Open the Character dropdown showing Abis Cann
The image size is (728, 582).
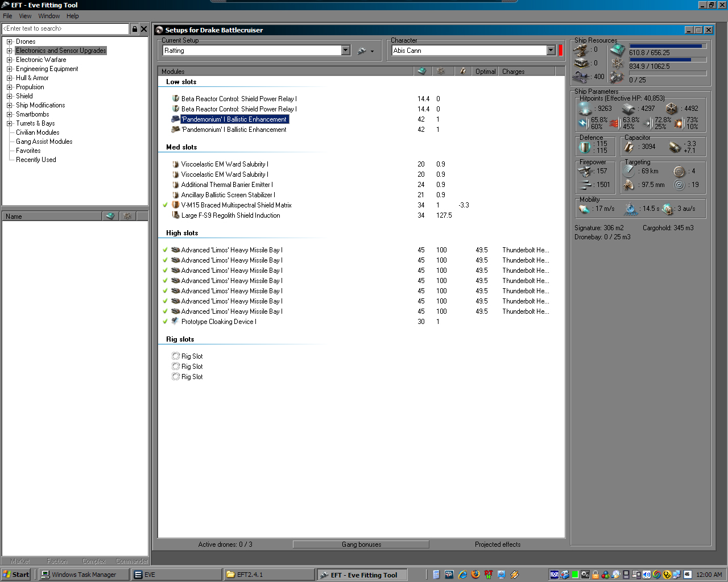(551, 51)
